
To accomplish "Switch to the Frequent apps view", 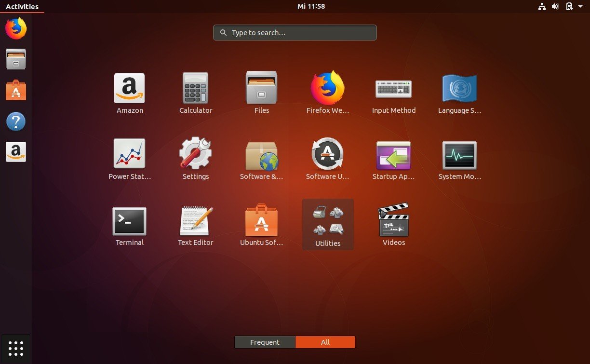I will tap(265, 342).
